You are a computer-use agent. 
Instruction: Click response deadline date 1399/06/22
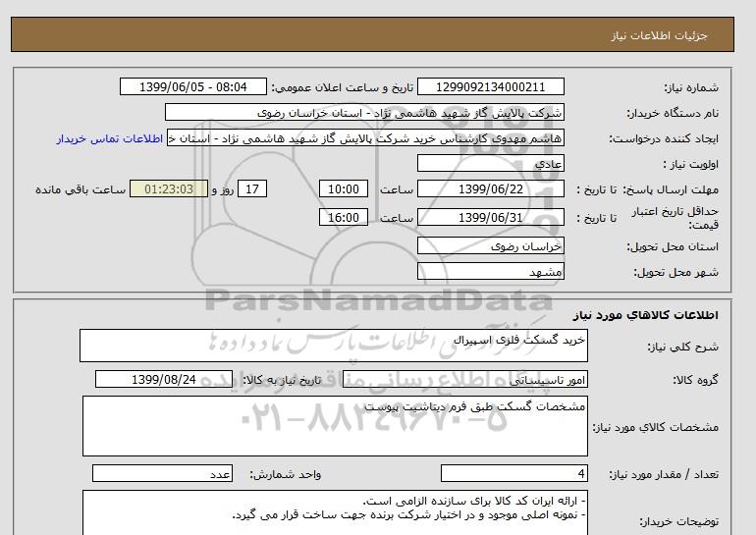[490, 188]
